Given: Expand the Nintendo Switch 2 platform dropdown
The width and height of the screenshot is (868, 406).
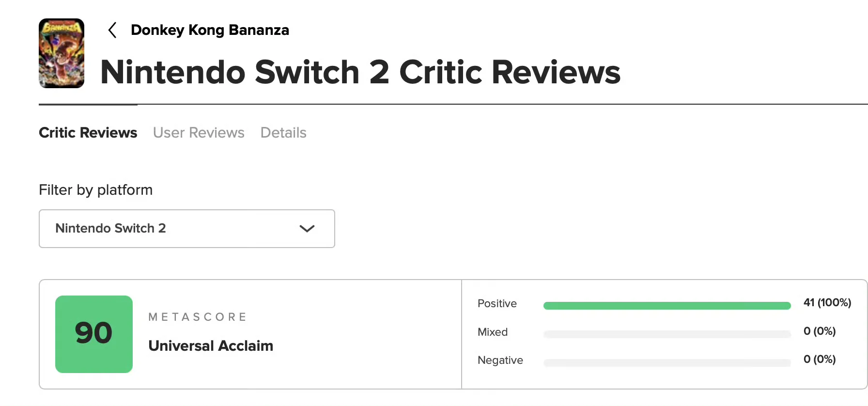Looking at the screenshot, I should pos(187,229).
